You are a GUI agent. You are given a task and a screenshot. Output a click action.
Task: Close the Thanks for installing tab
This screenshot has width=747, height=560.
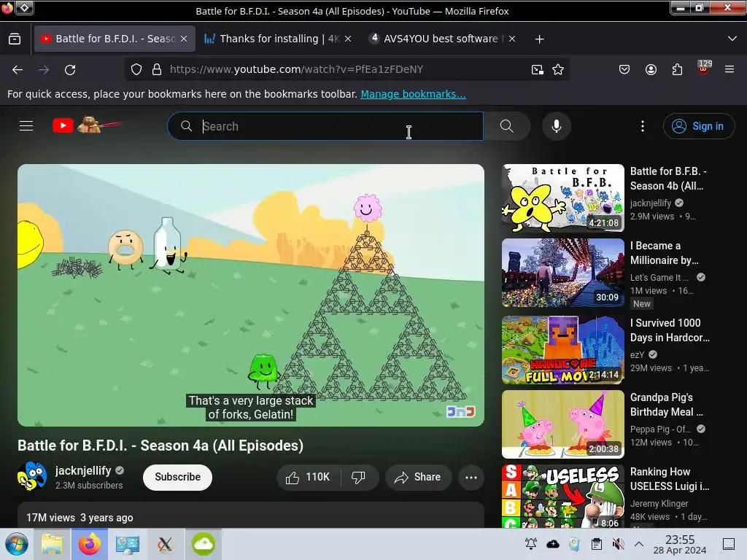pos(348,39)
